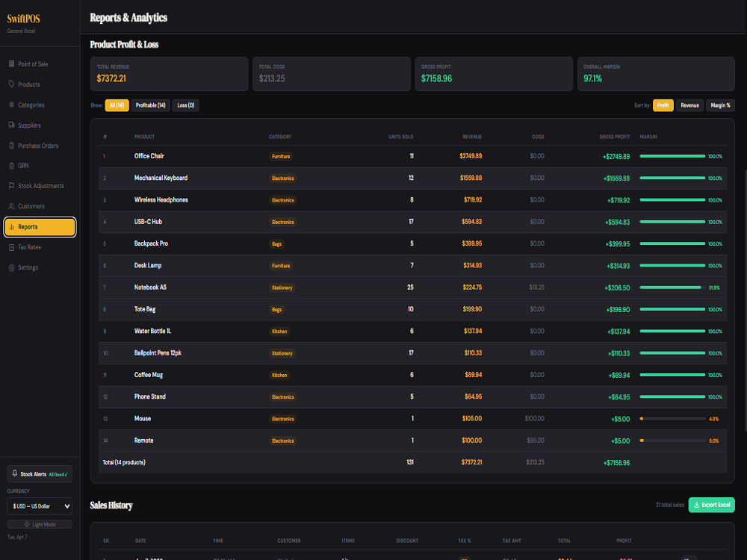Open Purchase Orders section
747x560 pixels.
click(40, 146)
